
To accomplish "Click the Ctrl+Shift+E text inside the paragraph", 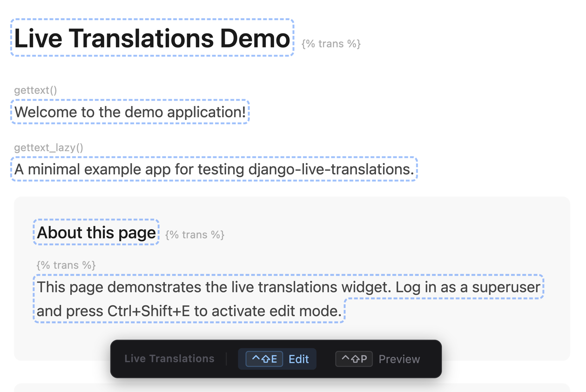I will (148, 311).
